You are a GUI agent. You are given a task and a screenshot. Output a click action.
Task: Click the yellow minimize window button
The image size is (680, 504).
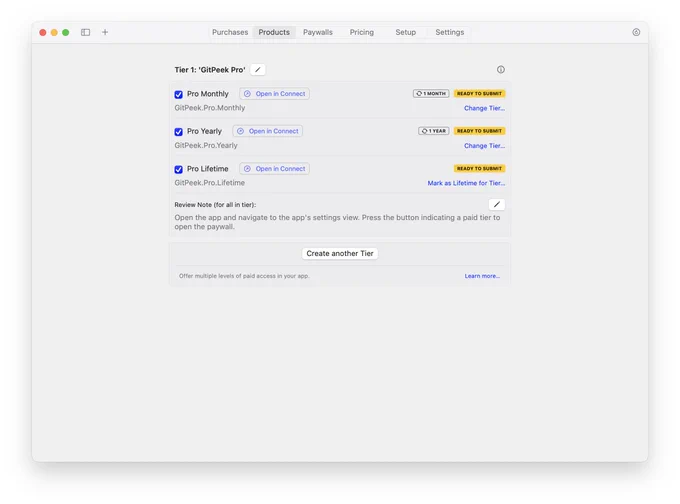point(54,32)
